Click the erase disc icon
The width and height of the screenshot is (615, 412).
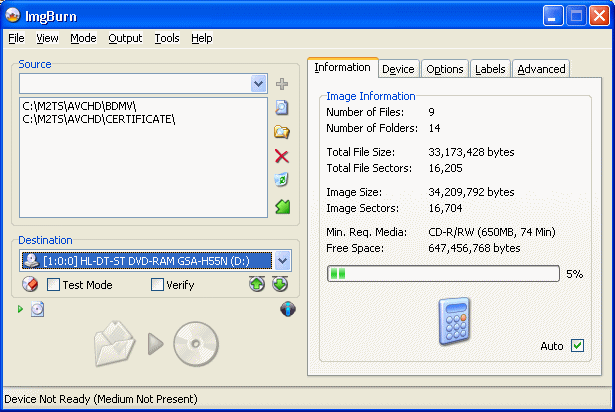[30, 284]
